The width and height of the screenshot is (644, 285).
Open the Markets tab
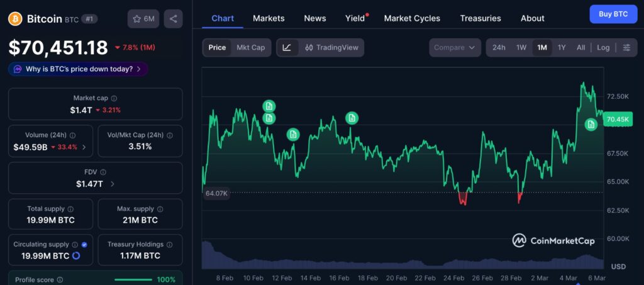click(269, 18)
